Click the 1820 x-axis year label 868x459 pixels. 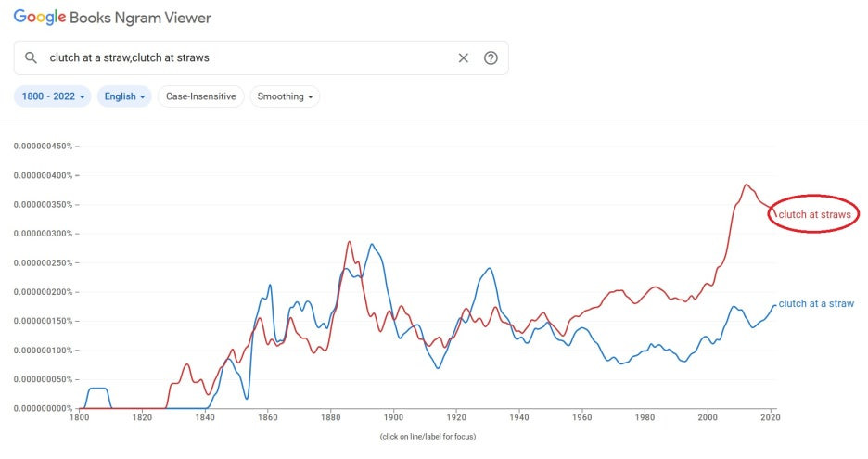[142, 417]
